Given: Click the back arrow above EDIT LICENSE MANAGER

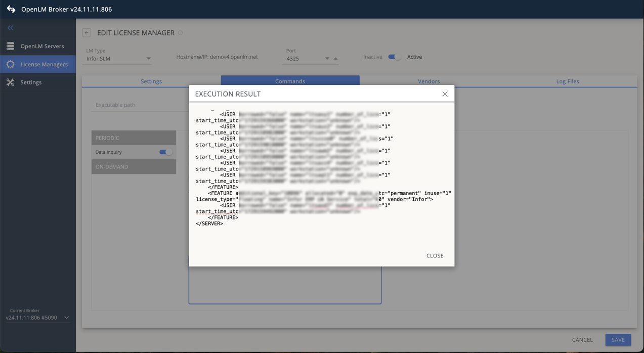Looking at the screenshot, I should coord(86,32).
